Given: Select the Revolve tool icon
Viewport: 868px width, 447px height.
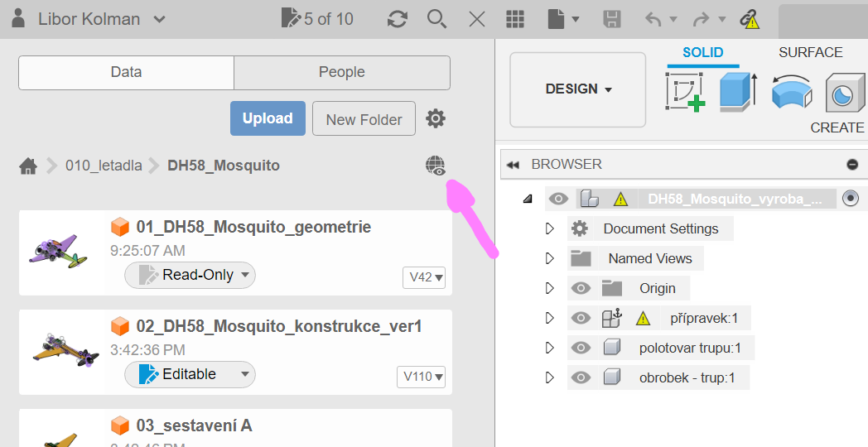Looking at the screenshot, I should (792, 91).
